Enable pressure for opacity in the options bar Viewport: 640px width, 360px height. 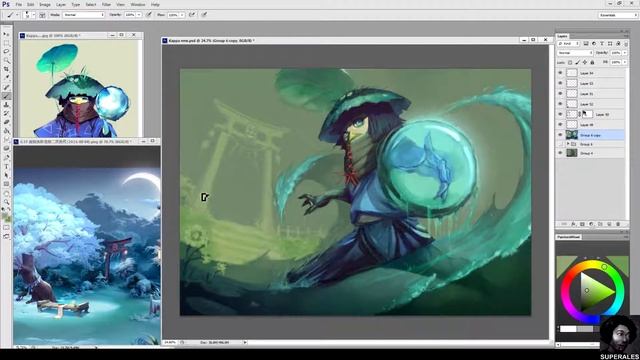[x=149, y=15]
